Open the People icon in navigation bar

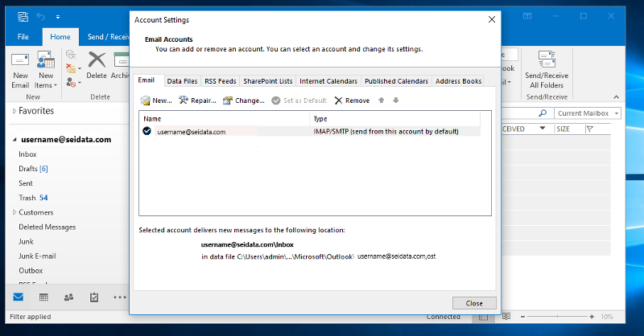69,297
